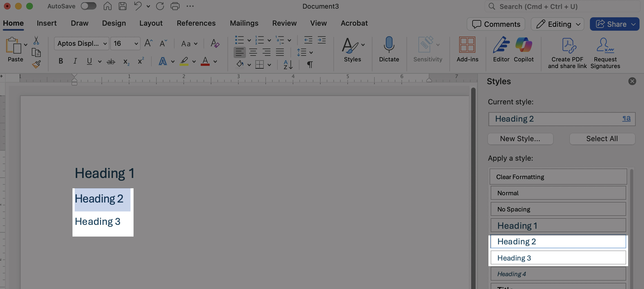Click the Dictate microphone icon
This screenshot has width=644, height=289.
[389, 45]
